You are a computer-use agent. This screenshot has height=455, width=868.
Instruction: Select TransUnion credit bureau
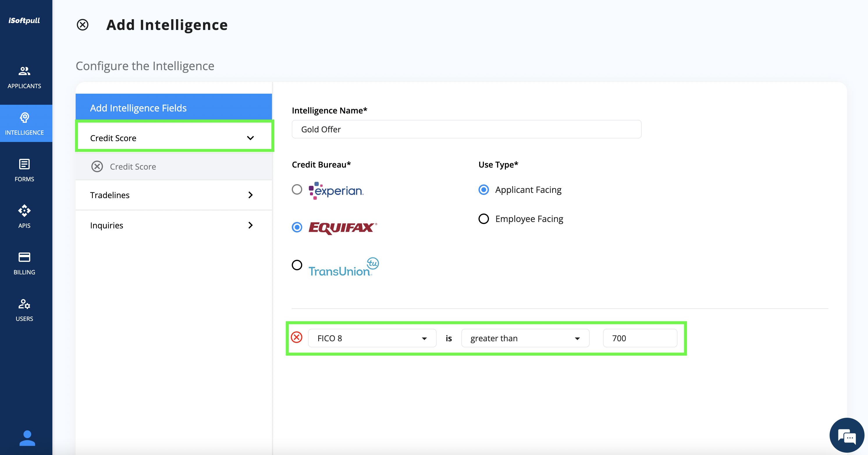pyautogui.click(x=297, y=265)
